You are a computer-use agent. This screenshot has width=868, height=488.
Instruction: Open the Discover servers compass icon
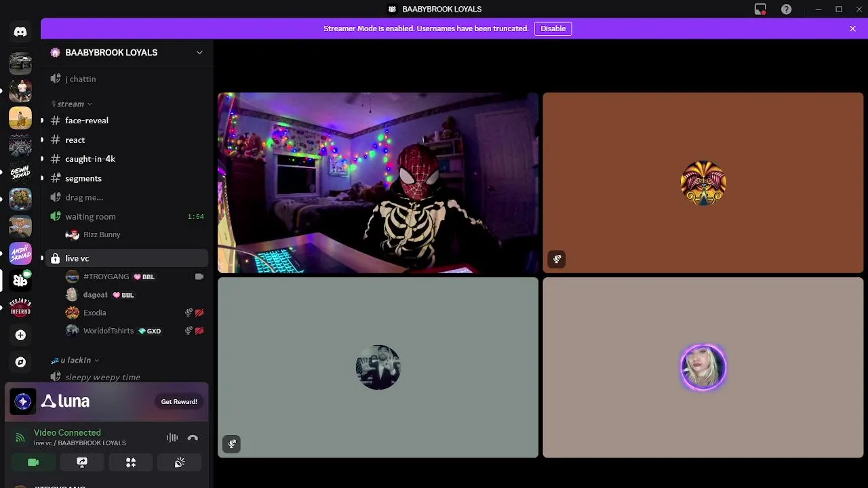[x=20, y=362]
